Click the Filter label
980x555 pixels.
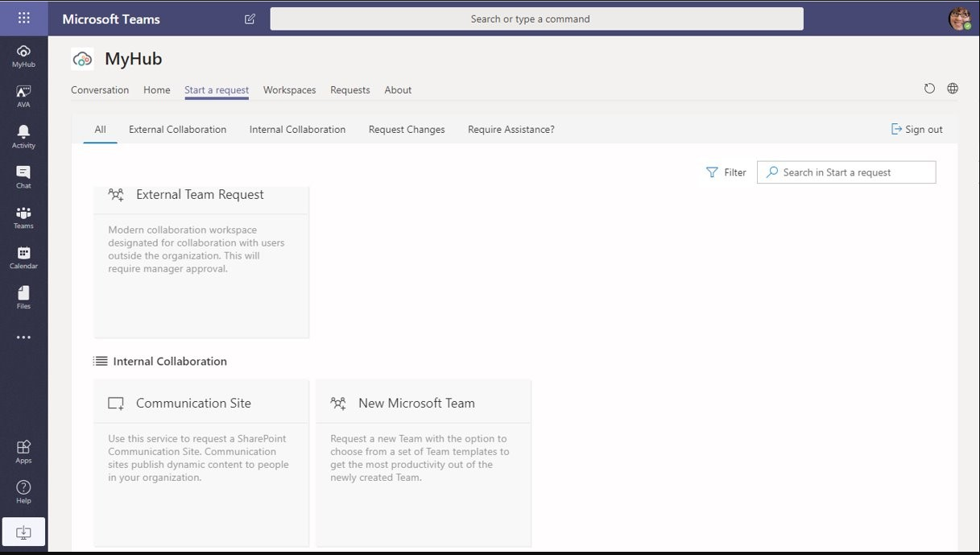(x=735, y=172)
